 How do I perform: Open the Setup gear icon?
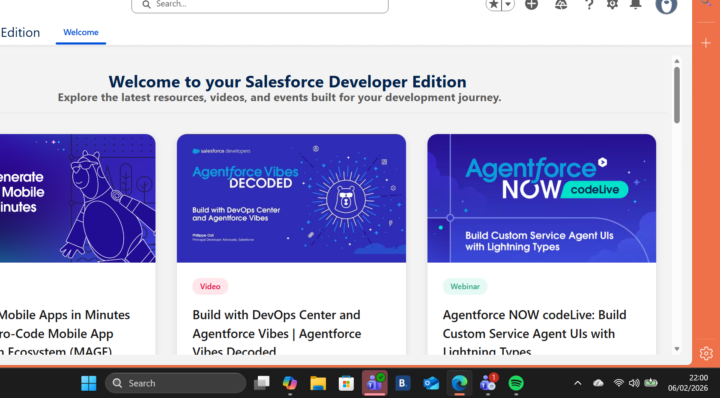coord(612,5)
